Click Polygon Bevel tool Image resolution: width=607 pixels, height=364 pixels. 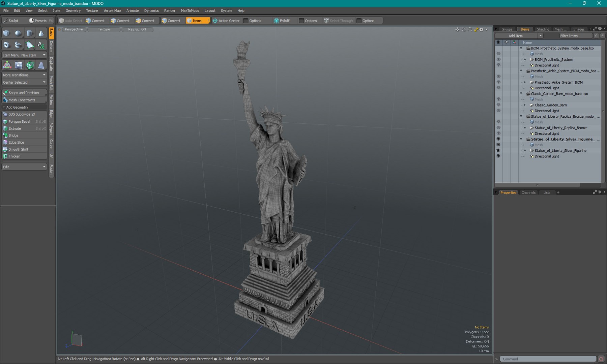pos(24,121)
